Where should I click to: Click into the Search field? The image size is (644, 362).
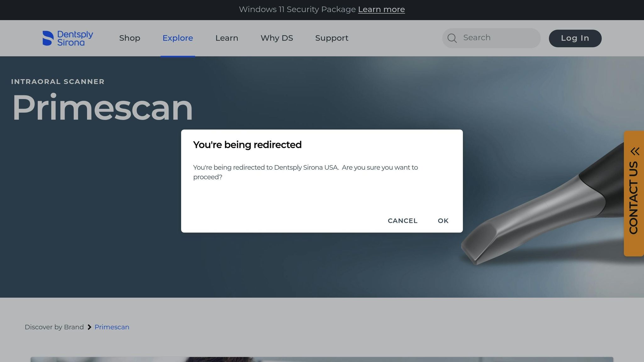491,38
